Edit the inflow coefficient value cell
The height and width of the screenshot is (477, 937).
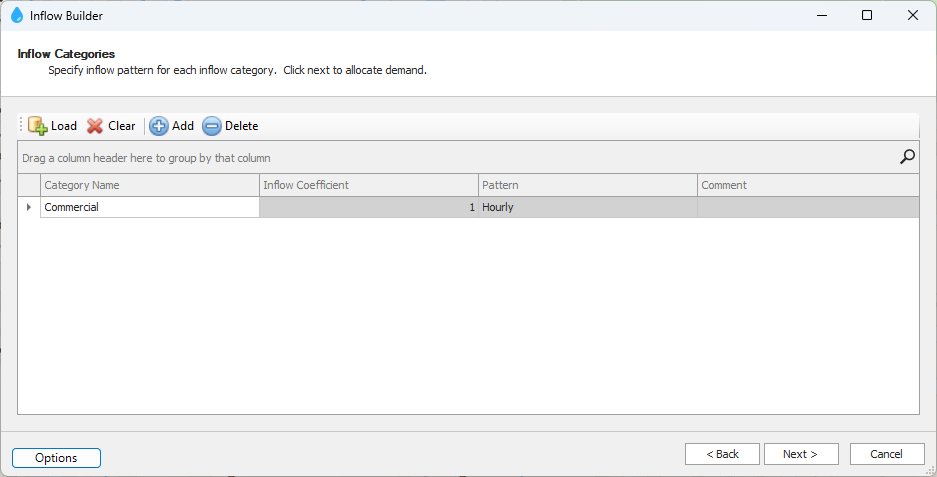[x=368, y=207]
